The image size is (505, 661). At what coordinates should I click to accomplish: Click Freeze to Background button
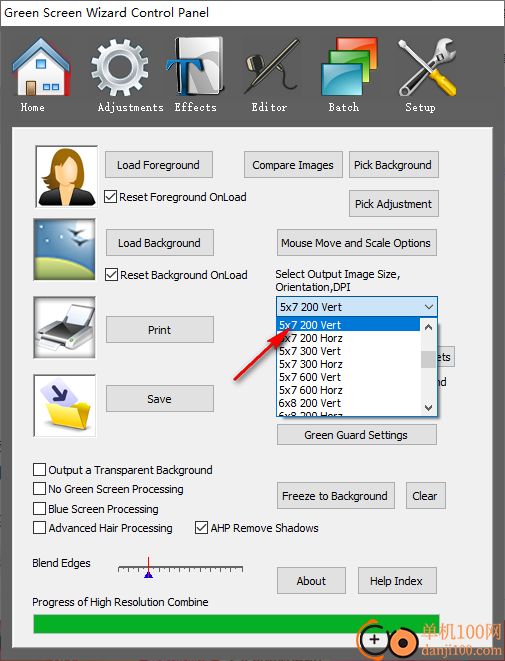click(x=336, y=496)
